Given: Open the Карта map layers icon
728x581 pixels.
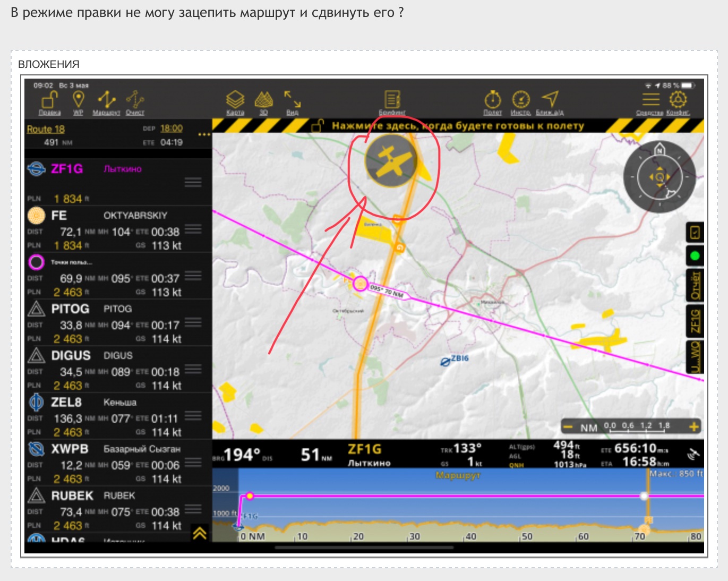Looking at the screenshot, I should point(235,101).
